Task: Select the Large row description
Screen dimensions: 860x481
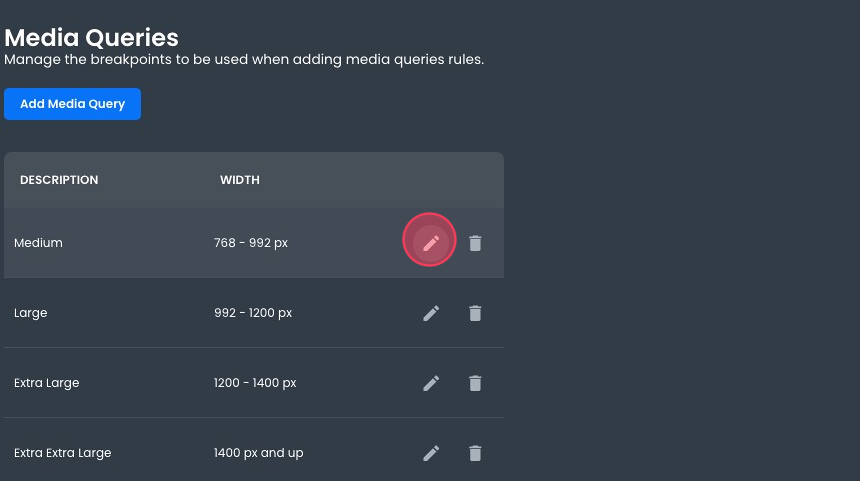Action: [x=31, y=313]
